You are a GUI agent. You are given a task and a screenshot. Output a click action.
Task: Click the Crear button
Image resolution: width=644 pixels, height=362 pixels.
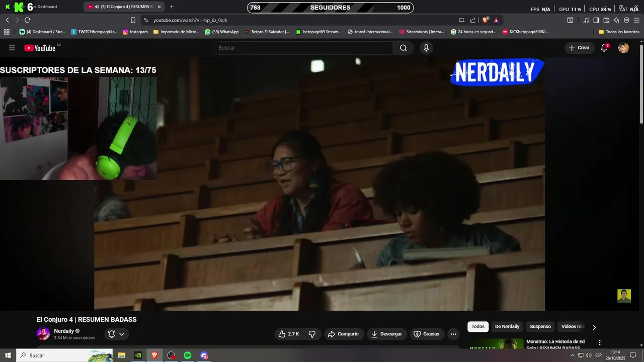tap(579, 48)
